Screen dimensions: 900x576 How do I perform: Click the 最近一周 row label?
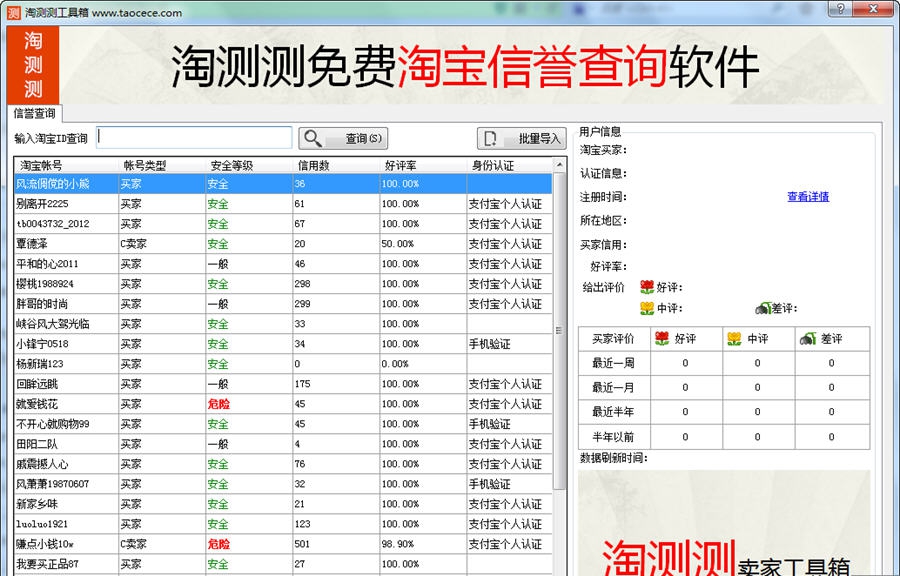coord(613,363)
